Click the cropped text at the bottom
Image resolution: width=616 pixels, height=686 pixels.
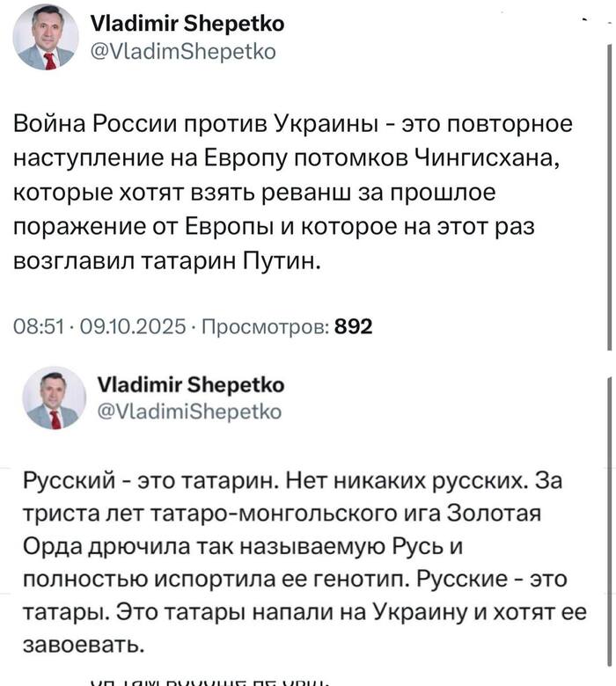coord(209,680)
